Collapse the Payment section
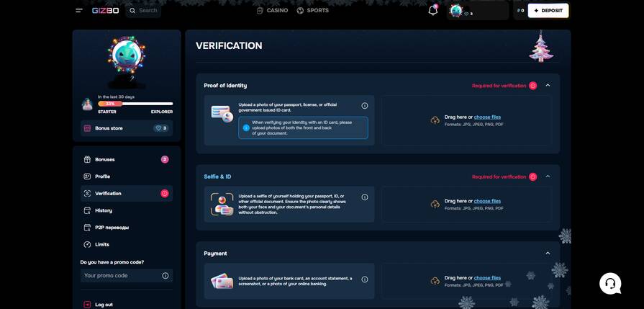 pyautogui.click(x=548, y=253)
